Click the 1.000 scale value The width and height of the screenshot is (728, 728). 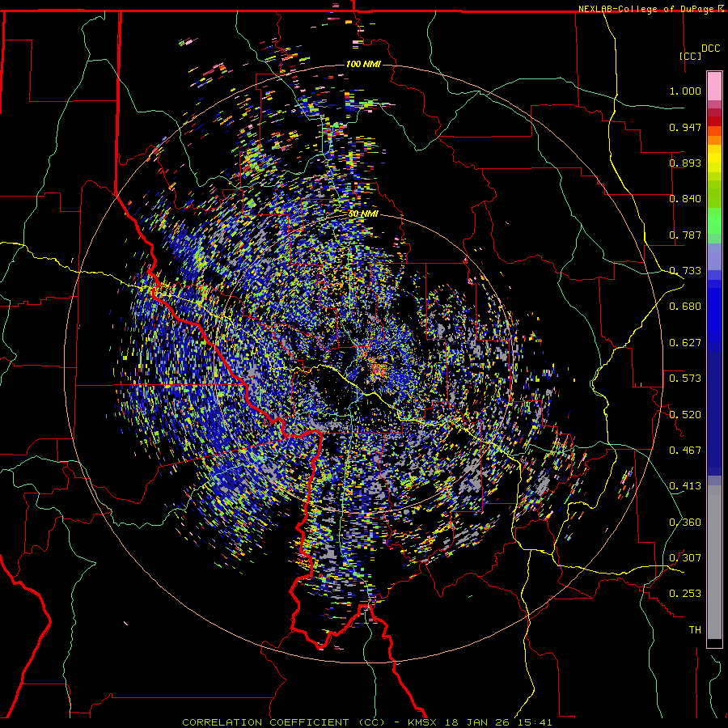tap(685, 91)
